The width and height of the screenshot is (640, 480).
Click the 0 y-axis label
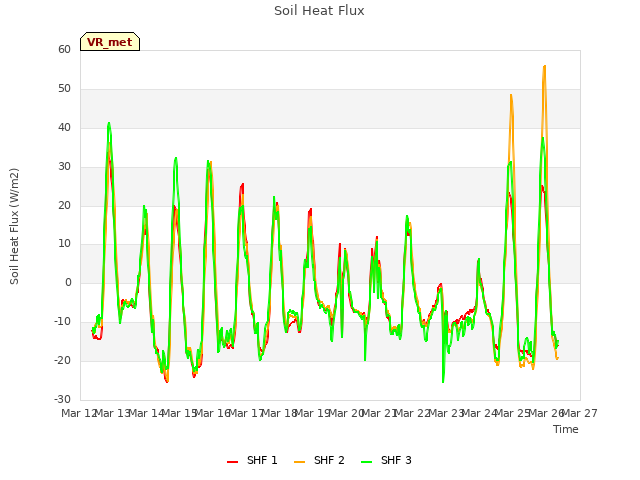point(68,282)
